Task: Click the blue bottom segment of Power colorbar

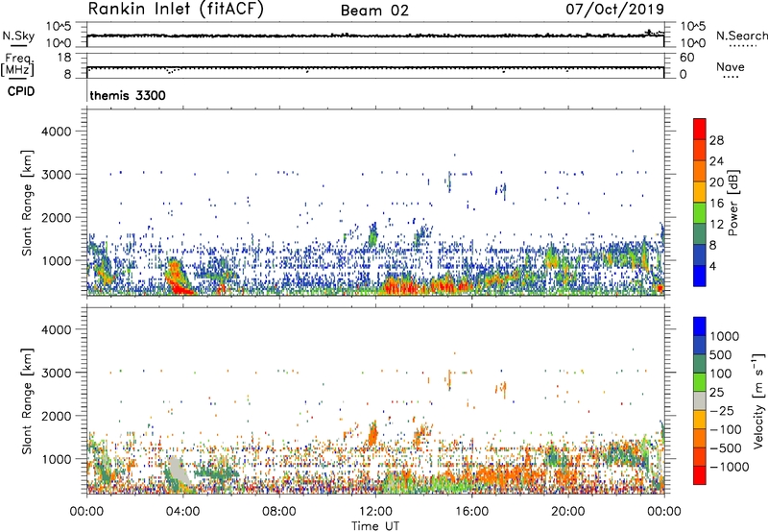Action: tap(700, 276)
